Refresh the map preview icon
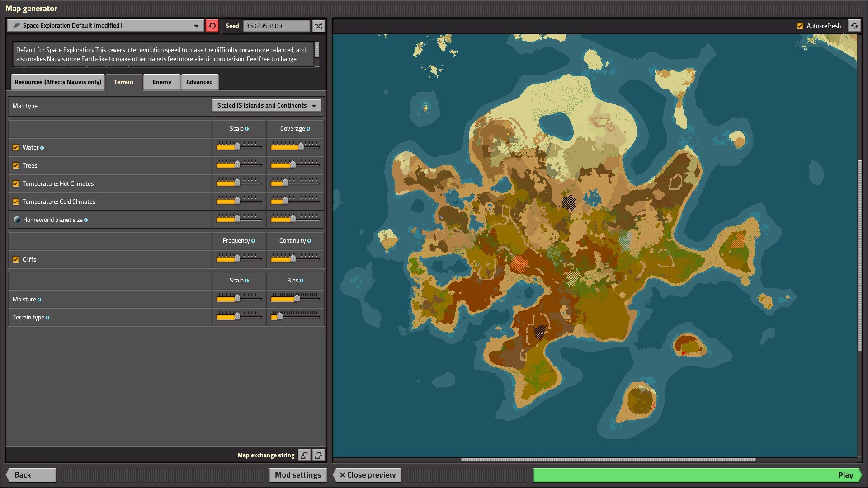 [854, 26]
